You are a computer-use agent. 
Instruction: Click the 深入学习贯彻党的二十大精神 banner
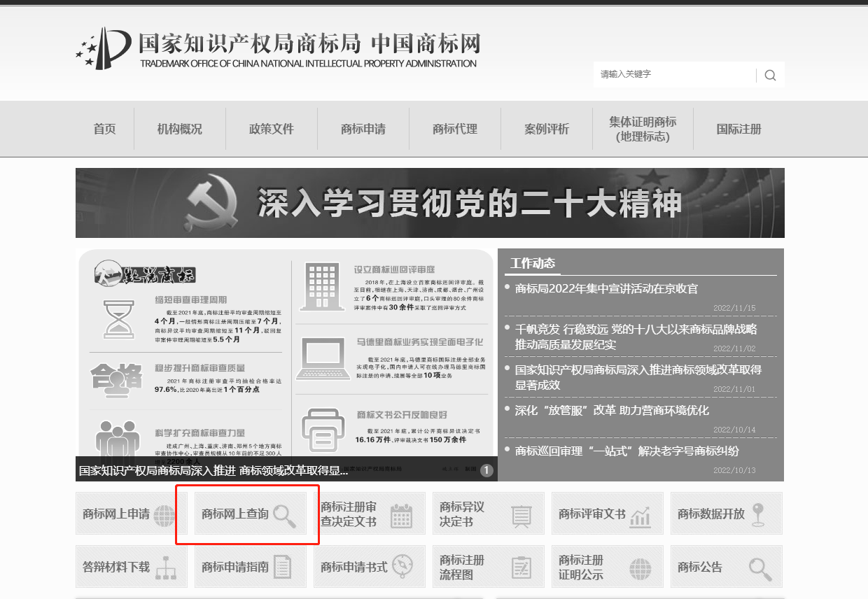tap(430, 203)
